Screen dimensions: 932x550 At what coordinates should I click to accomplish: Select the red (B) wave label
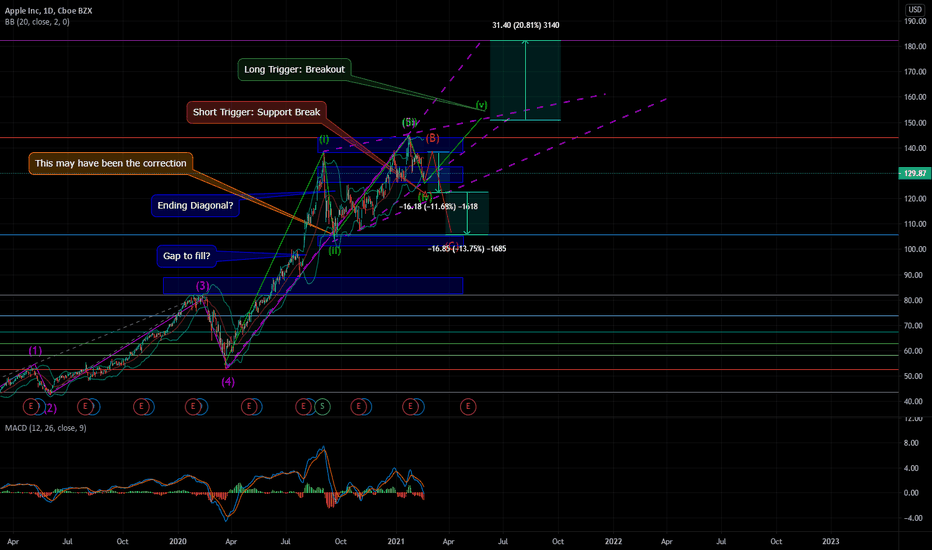432,138
